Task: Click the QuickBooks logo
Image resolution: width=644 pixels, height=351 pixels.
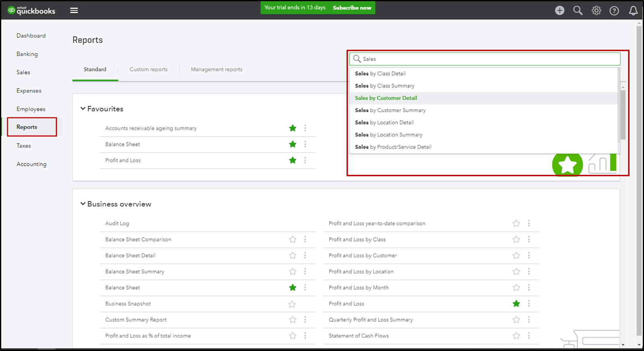Action: point(31,10)
